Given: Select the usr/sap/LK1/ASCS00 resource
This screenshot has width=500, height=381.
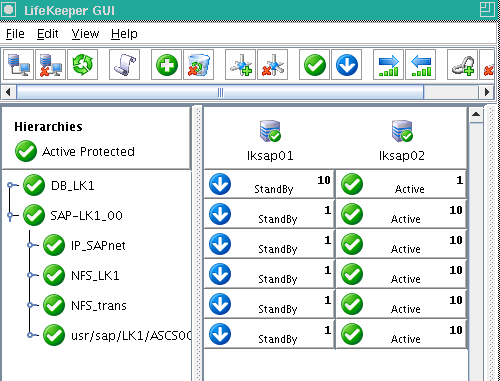Looking at the screenshot, I should click(131, 336).
